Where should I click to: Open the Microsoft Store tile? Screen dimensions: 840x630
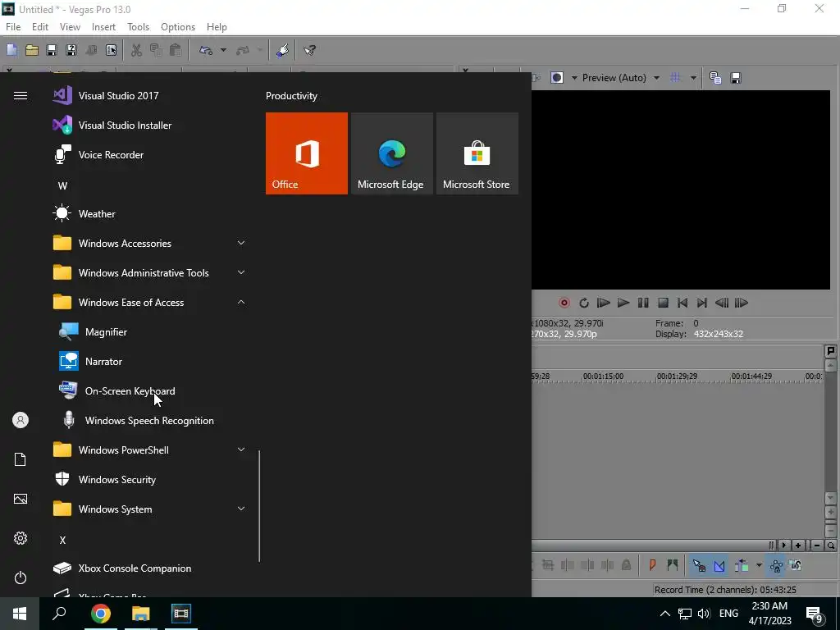pos(477,153)
